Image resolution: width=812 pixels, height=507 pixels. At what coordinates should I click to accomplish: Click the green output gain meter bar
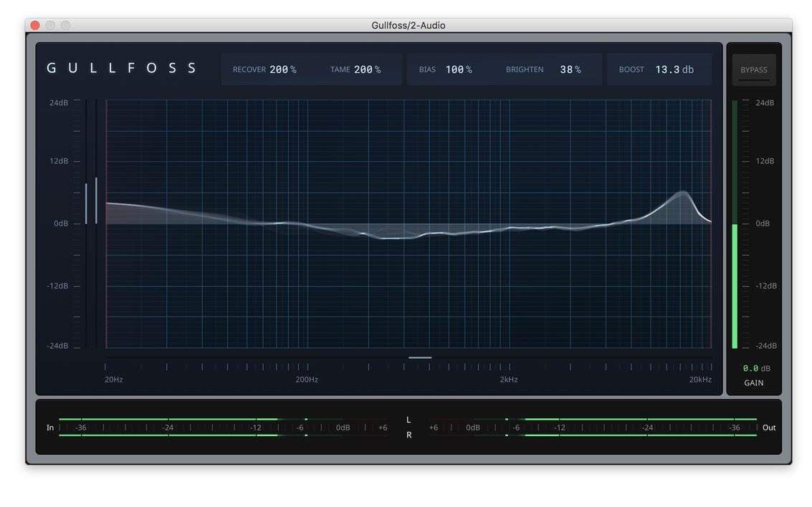(735, 286)
